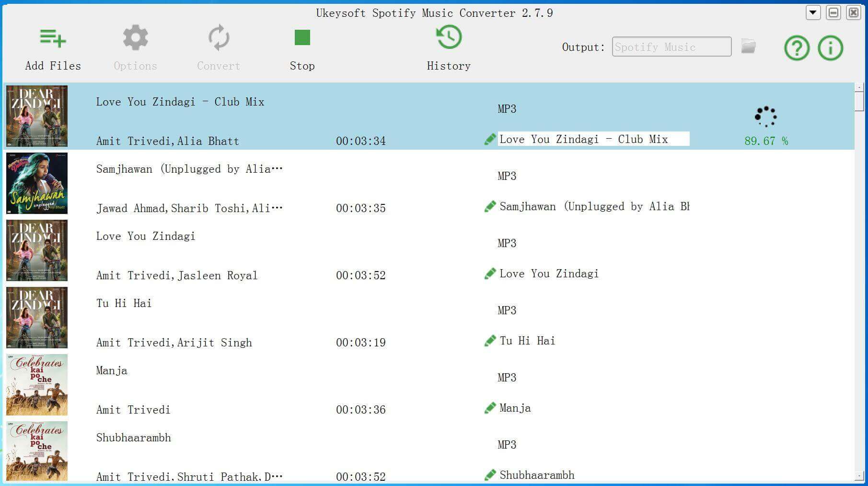This screenshot has height=486, width=868.
Task: Open the Help question mark icon
Action: click(797, 48)
